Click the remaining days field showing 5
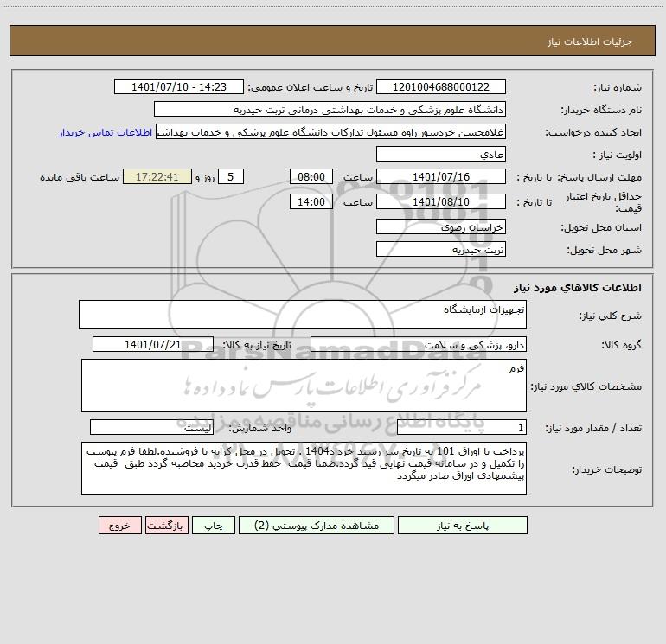This screenshot has height=644, width=666. 231,176
